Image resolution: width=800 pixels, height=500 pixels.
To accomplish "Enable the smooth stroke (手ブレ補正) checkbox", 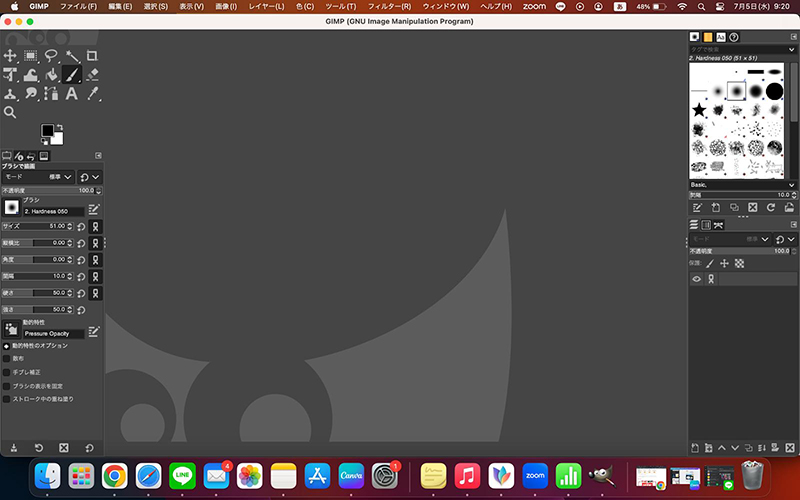I will (7, 372).
